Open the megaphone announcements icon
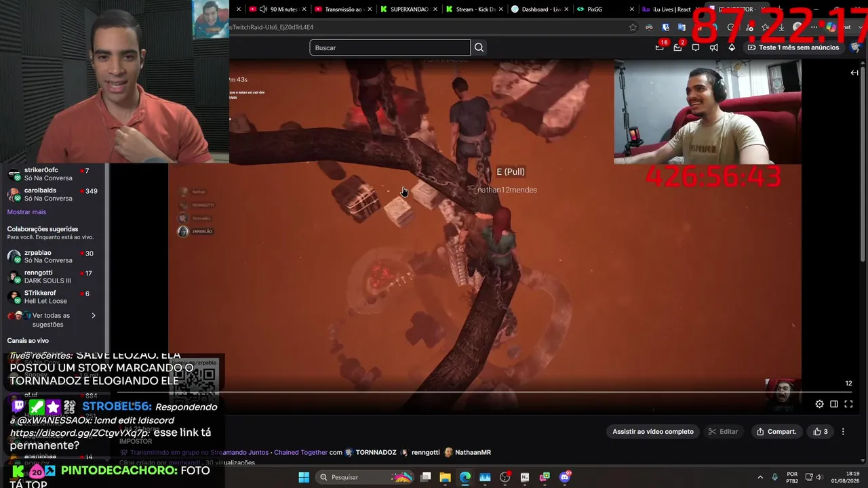 pyautogui.click(x=713, y=47)
